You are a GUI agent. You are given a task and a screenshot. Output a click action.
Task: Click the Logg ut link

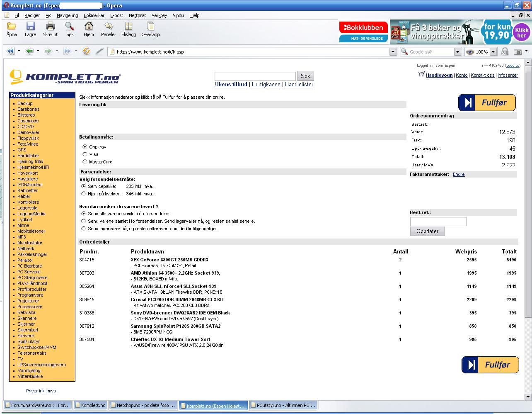coord(513,66)
